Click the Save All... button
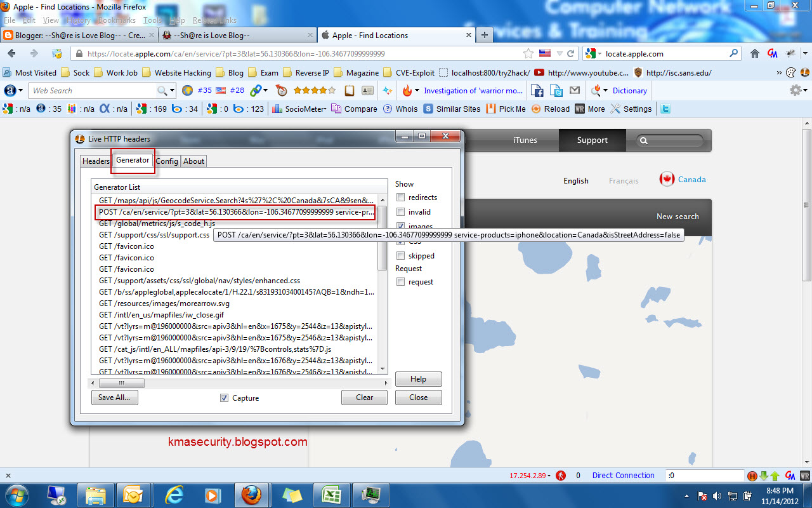This screenshot has height=508, width=812. (114, 398)
